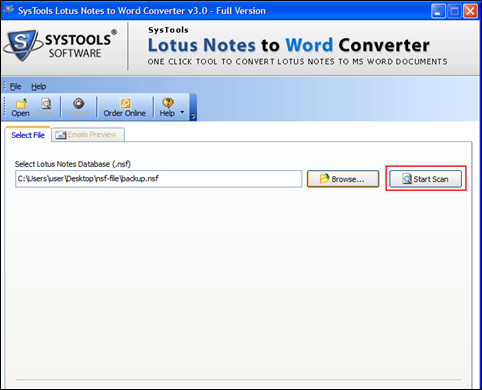The width and height of the screenshot is (482, 390).
Task: Switch to the Select File tab
Action: click(28, 135)
